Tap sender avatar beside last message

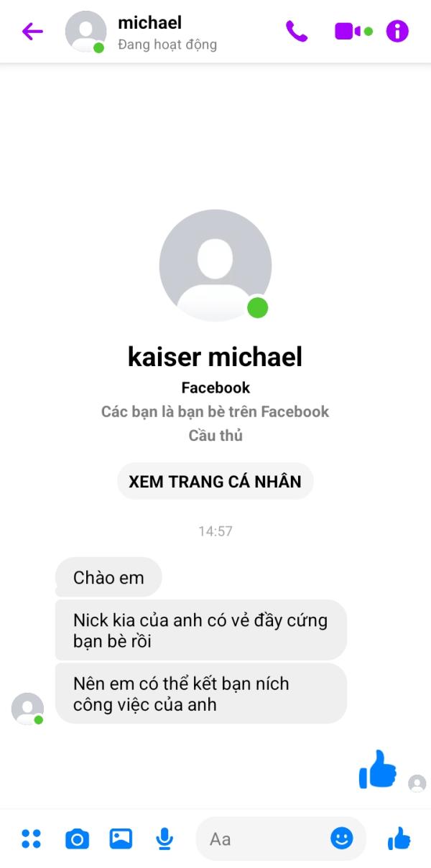(x=28, y=709)
